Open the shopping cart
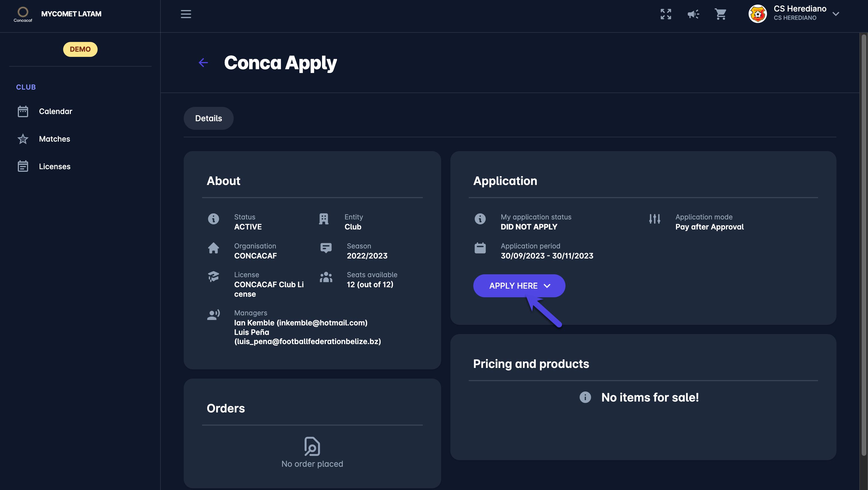This screenshot has width=868, height=490. 720,14
